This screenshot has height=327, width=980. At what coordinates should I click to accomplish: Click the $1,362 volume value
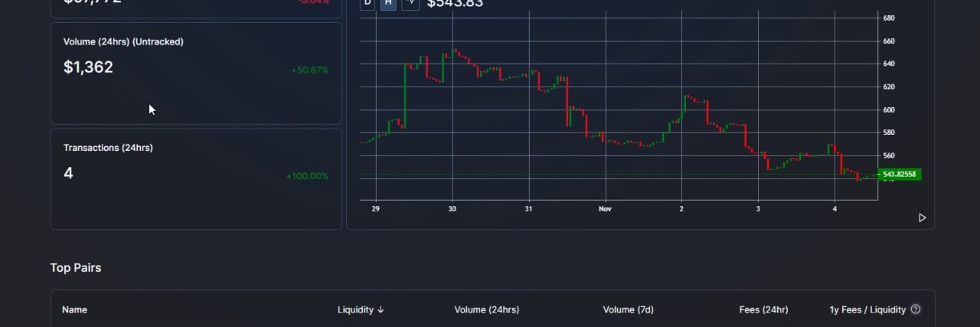(88, 67)
